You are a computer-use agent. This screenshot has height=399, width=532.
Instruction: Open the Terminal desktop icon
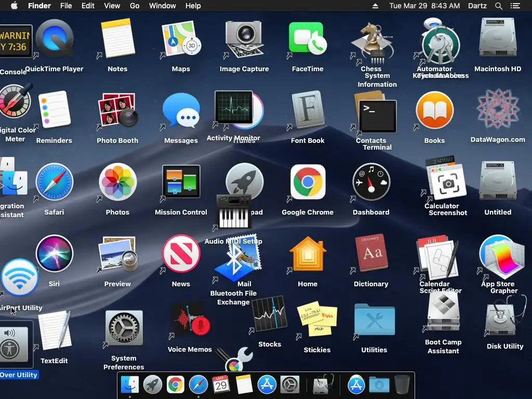377,116
